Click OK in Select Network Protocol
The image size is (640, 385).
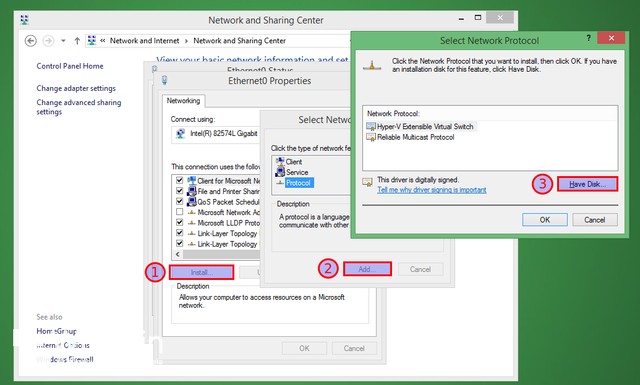click(x=545, y=220)
